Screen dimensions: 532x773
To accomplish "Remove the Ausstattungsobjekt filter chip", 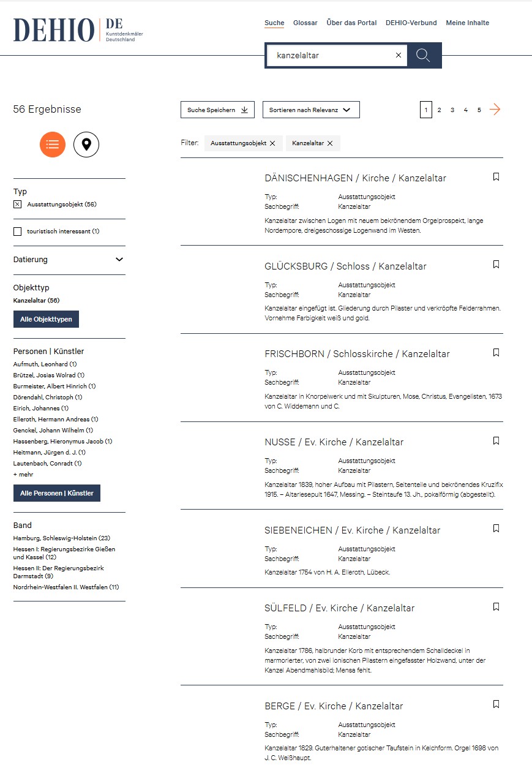I will point(272,143).
